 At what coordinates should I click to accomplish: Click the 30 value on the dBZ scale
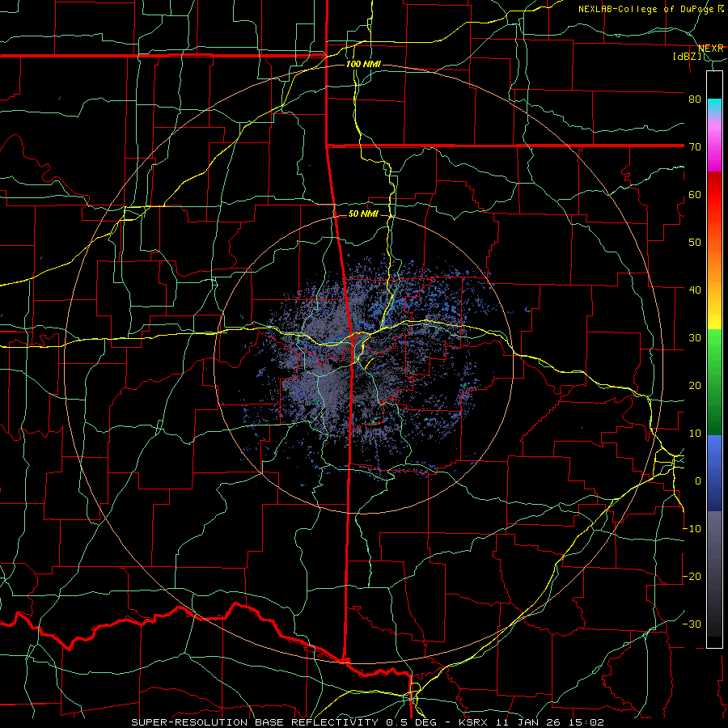point(695,337)
